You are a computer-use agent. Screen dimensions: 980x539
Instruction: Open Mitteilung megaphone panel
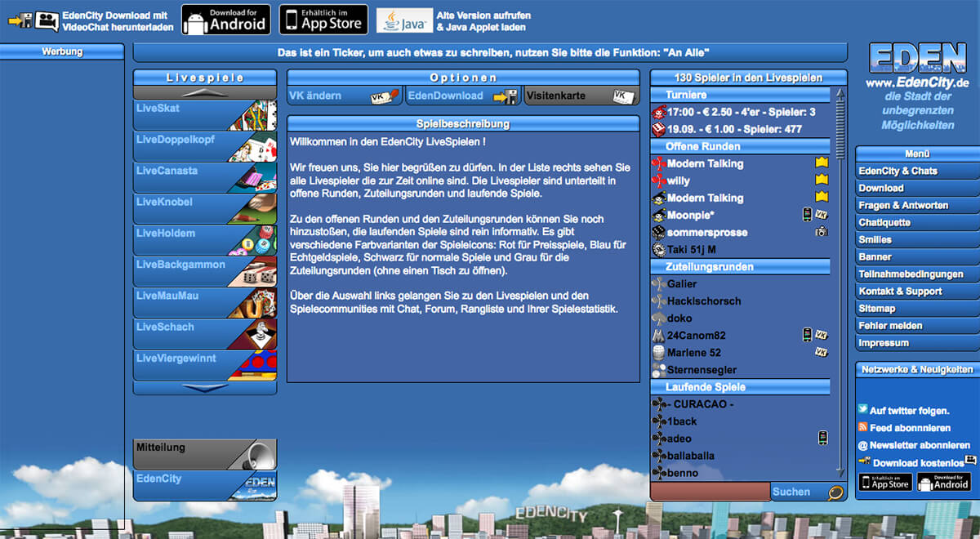tap(205, 454)
